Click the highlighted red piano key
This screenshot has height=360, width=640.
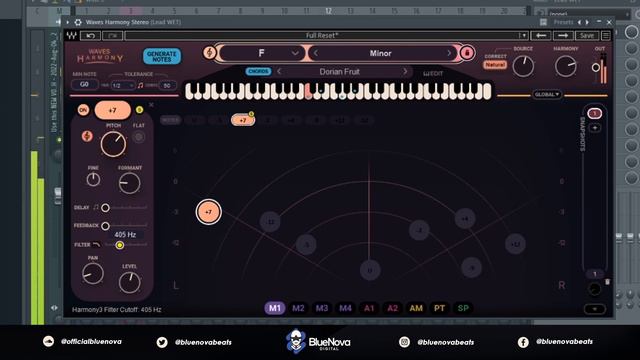309,91
